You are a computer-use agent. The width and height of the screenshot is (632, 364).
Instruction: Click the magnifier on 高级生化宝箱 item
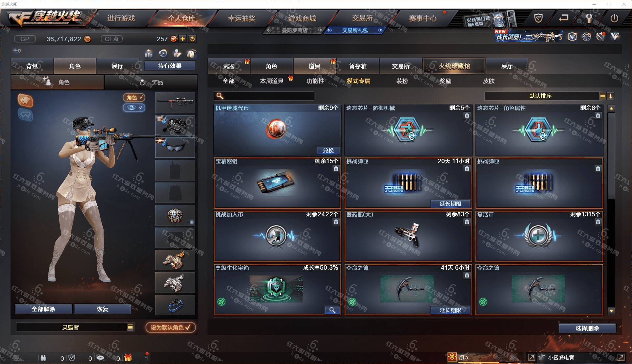[x=332, y=310]
